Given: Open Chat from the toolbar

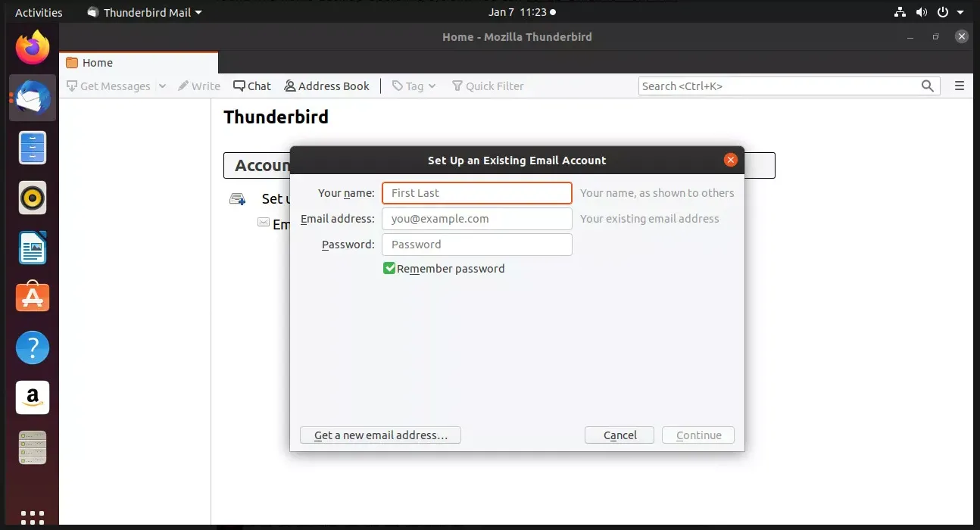Looking at the screenshot, I should click(252, 86).
